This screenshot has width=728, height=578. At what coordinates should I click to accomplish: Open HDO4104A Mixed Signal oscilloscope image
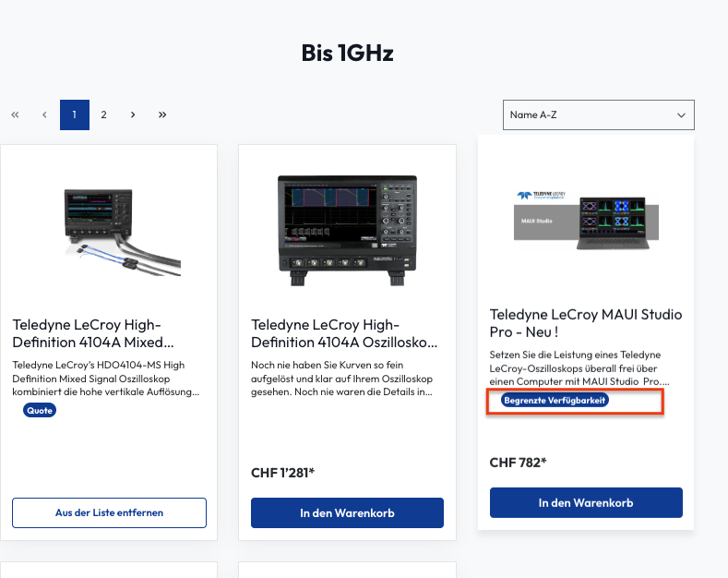122,232
